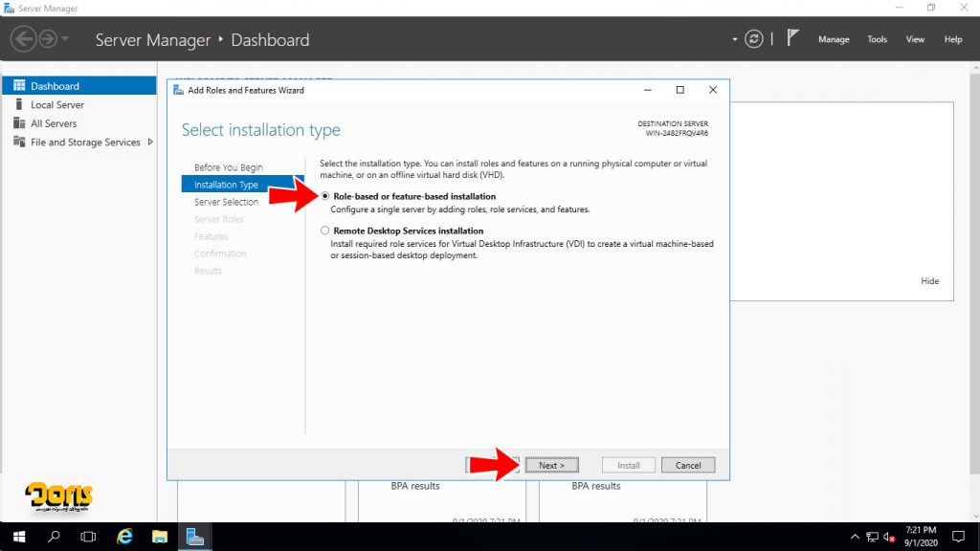Viewport: 980px width, 551px height.
Task: Select Remote Desktop Services installation
Action: tap(325, 231)
